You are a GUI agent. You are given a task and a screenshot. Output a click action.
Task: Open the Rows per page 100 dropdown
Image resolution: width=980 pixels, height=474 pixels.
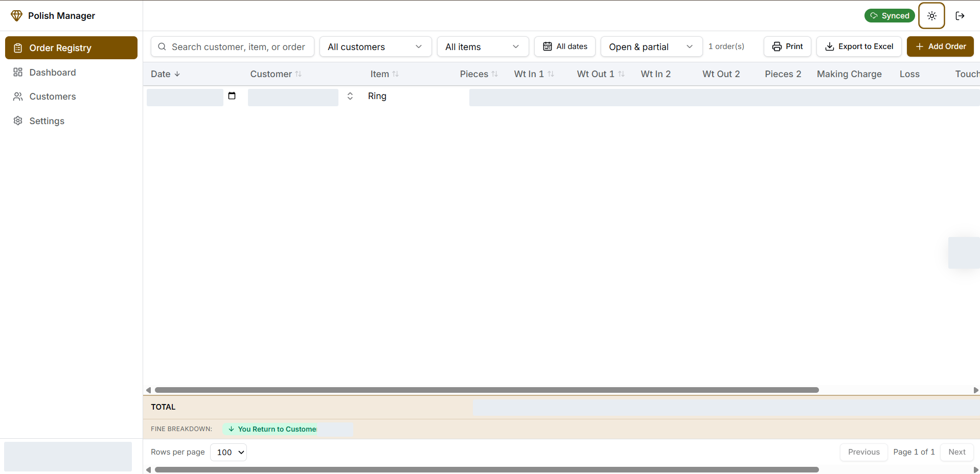pos(229,452)
